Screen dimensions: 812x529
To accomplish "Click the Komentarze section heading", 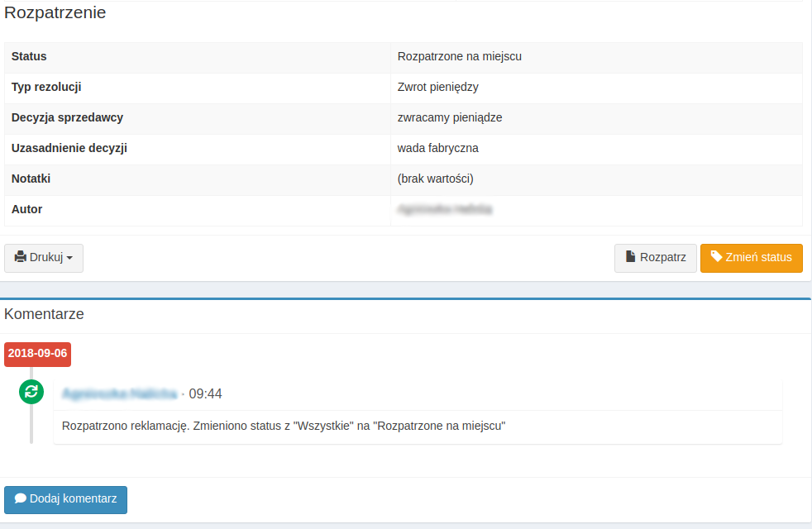I will 44,314.
